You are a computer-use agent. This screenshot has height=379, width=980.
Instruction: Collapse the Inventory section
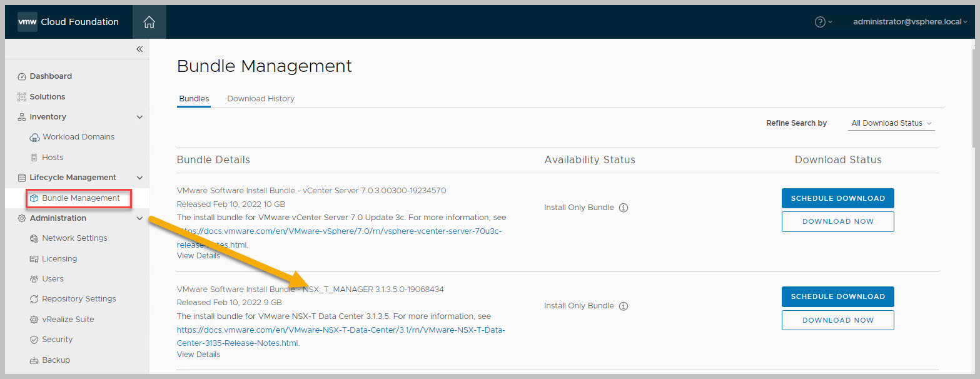point(139,117)
